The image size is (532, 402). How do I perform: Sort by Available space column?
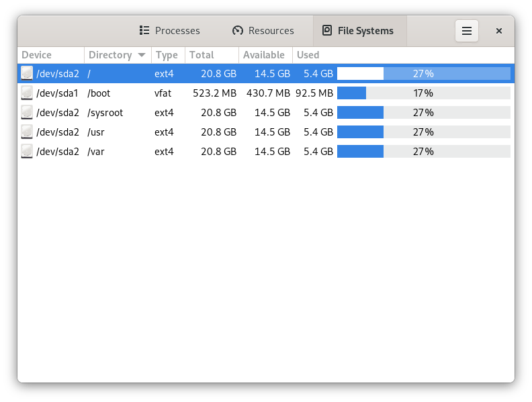click(264, 55)
